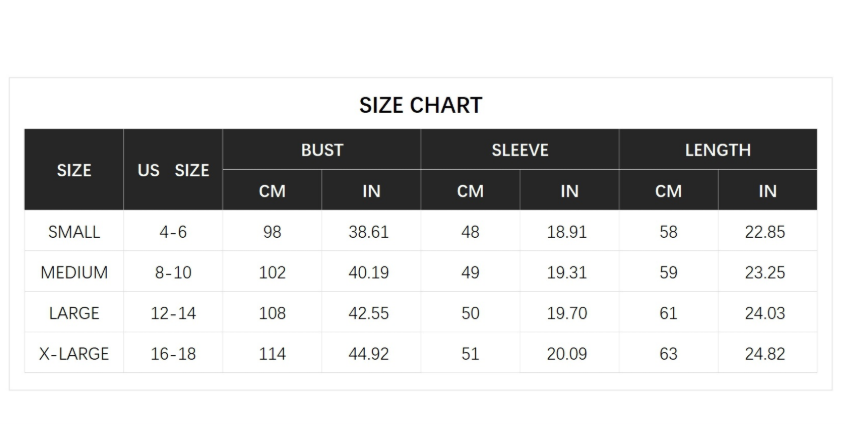Click US size 4-6 cell
This screenshot has width=845, height=424.
(x=173, y=232)
